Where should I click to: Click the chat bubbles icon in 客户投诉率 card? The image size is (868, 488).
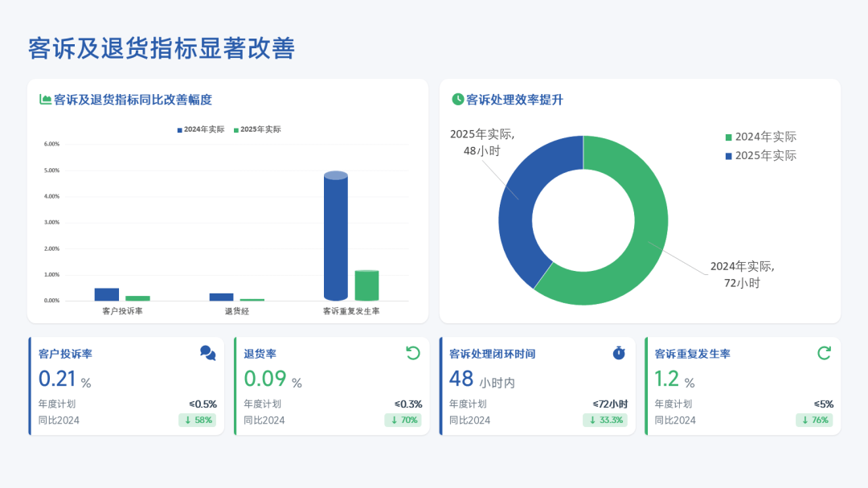(x=207, y=353)
